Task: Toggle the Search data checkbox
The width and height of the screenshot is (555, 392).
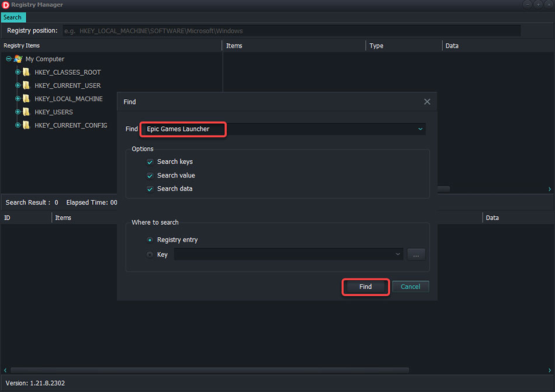Action: pyautogui.click(x=150, y=189)
